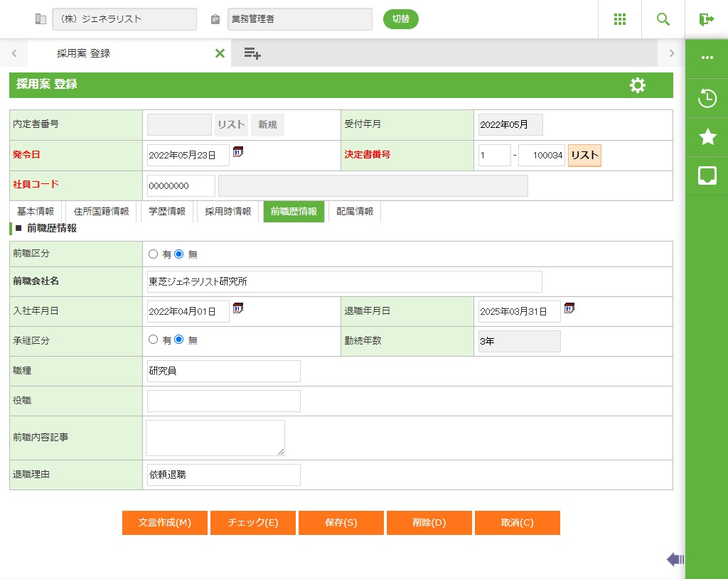Open calendar picker for 退職年月日
The height and width of the screenshot is (579, 728).
pyautogui.click(x=569, y=308)
